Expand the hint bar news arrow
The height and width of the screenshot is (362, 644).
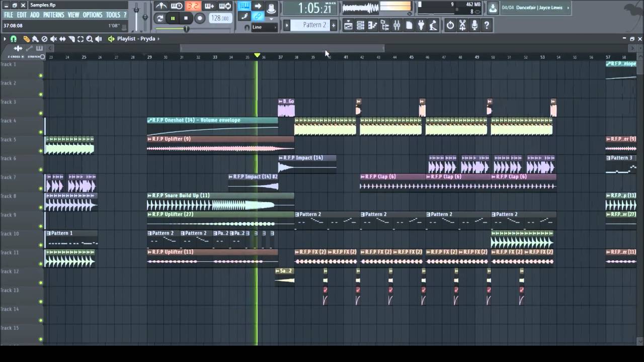point(568,8)
